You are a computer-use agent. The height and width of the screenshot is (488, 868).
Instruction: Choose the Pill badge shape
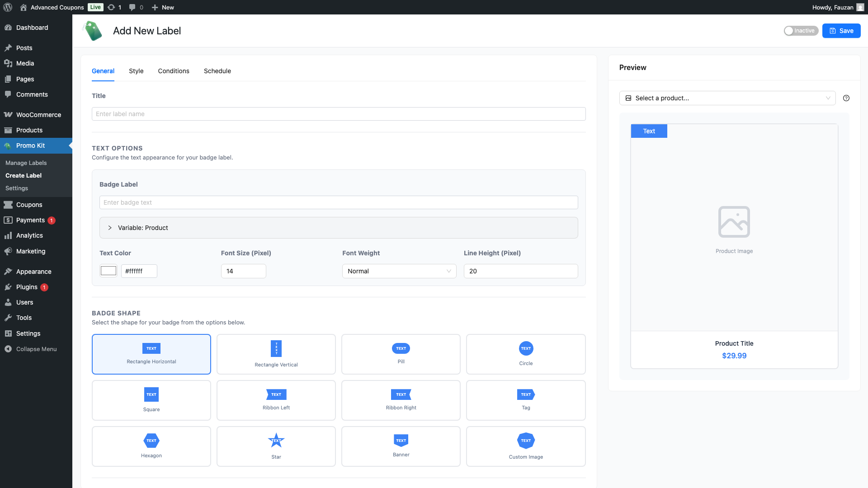[401, 354]
